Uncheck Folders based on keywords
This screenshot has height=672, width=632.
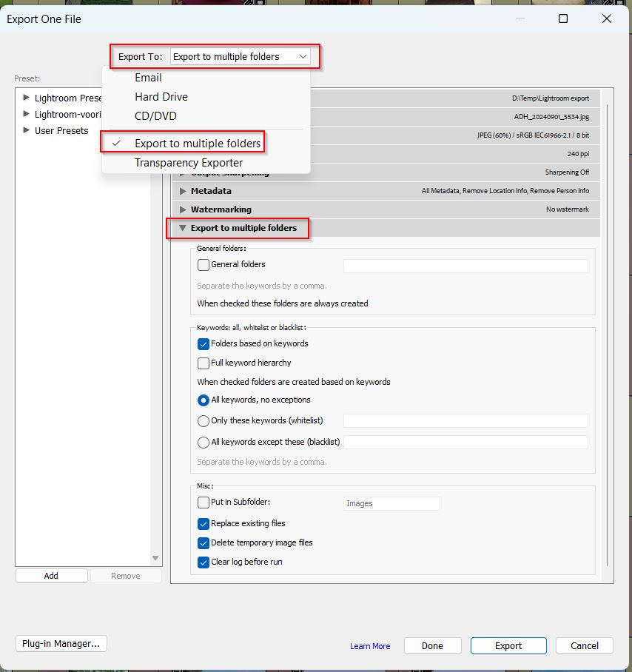204,344
